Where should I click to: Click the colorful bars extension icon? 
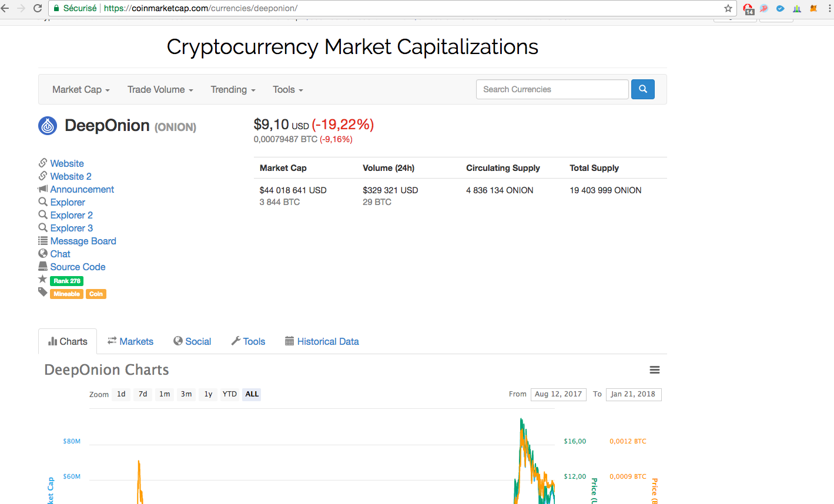[797, 8]
